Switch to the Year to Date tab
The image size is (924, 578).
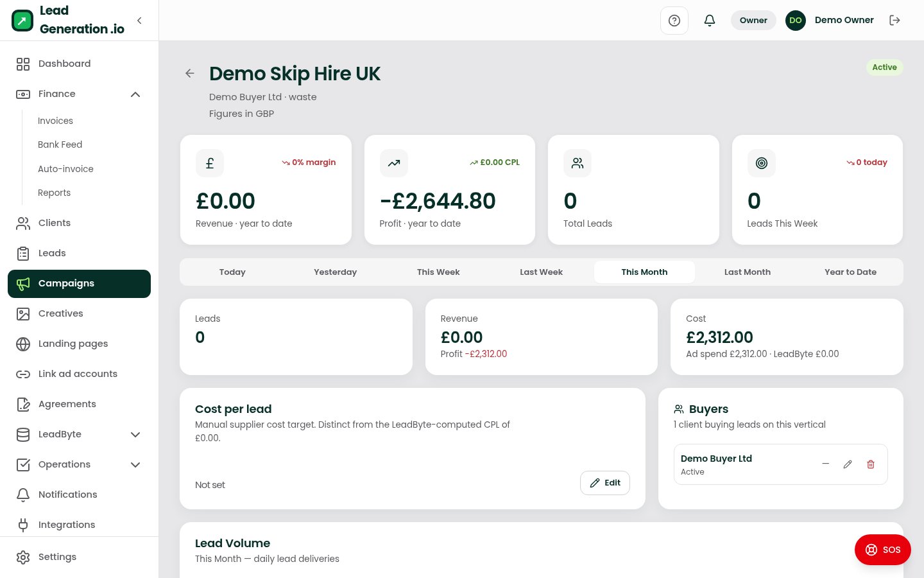pos(850,272)
